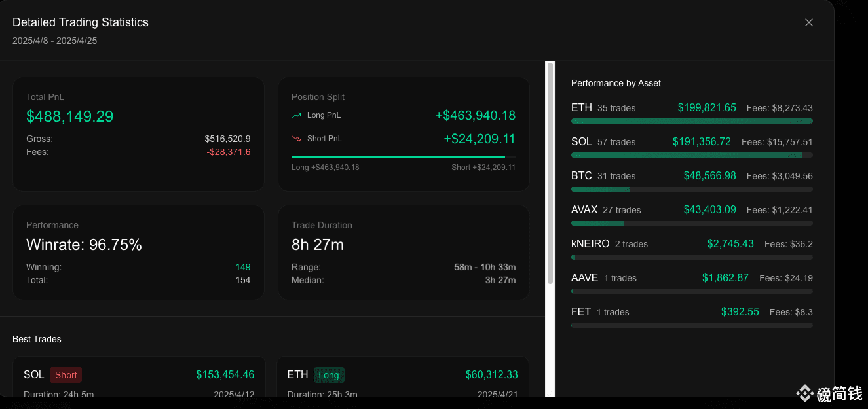Click the SOL PnL $191,356.72
Viewport: 868px width, 409px height.
[x=702, y=141]
